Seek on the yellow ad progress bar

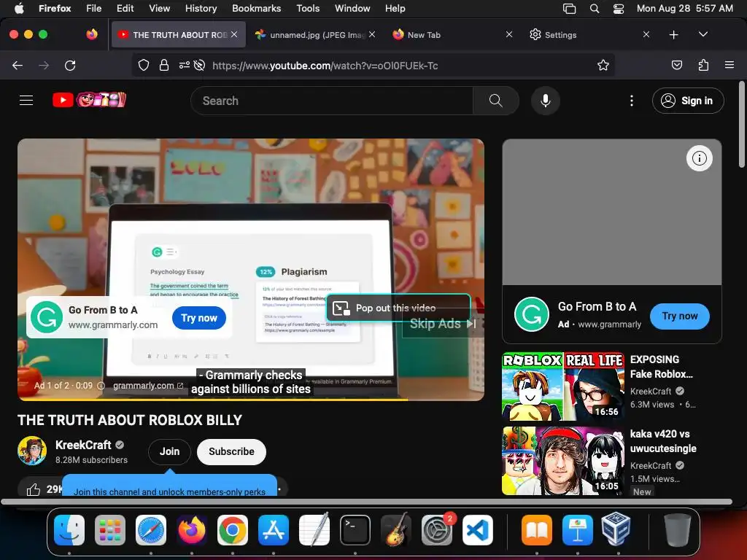pyautogui.click(x=251, y=400)
